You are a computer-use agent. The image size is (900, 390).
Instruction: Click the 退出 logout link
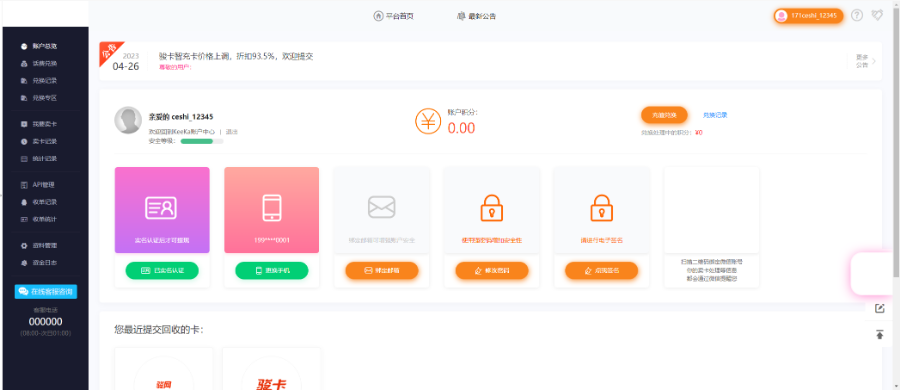tap(231, 132)
